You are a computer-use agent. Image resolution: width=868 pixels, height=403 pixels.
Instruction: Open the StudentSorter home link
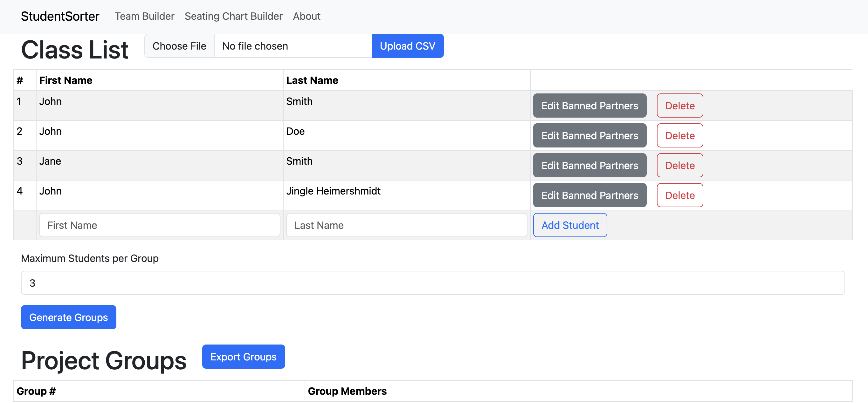60,16
